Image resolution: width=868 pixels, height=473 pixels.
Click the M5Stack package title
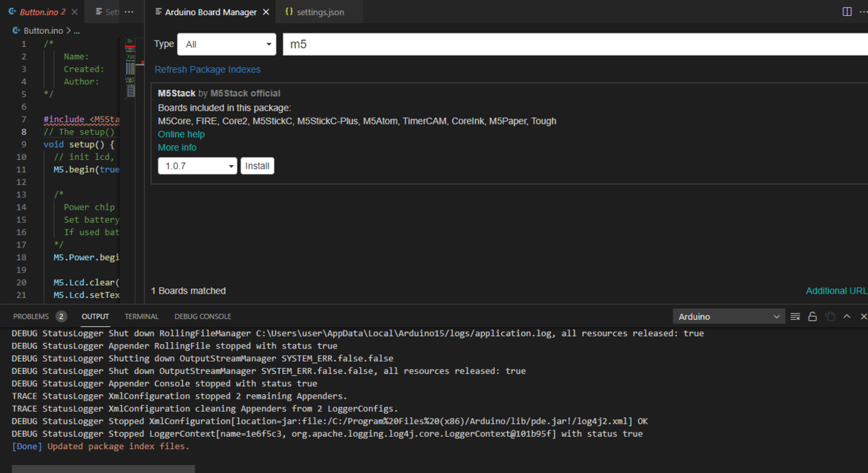click(x=176, y=93)
